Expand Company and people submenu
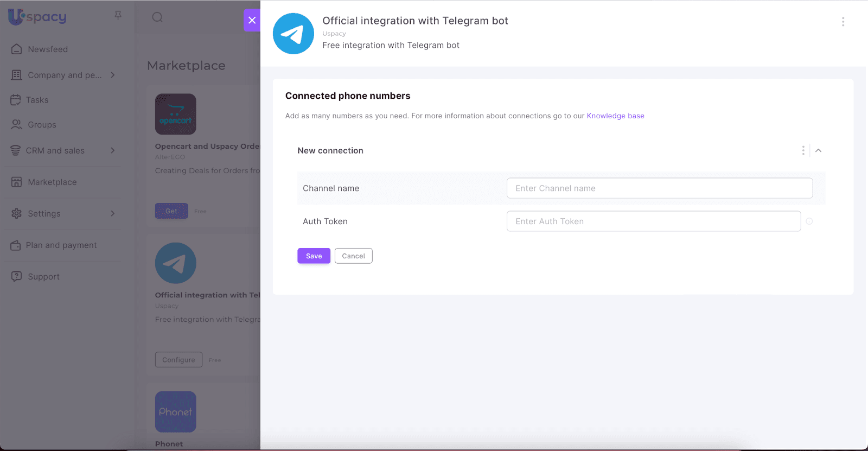The image size is (868, 451). [x=113, y=75]
